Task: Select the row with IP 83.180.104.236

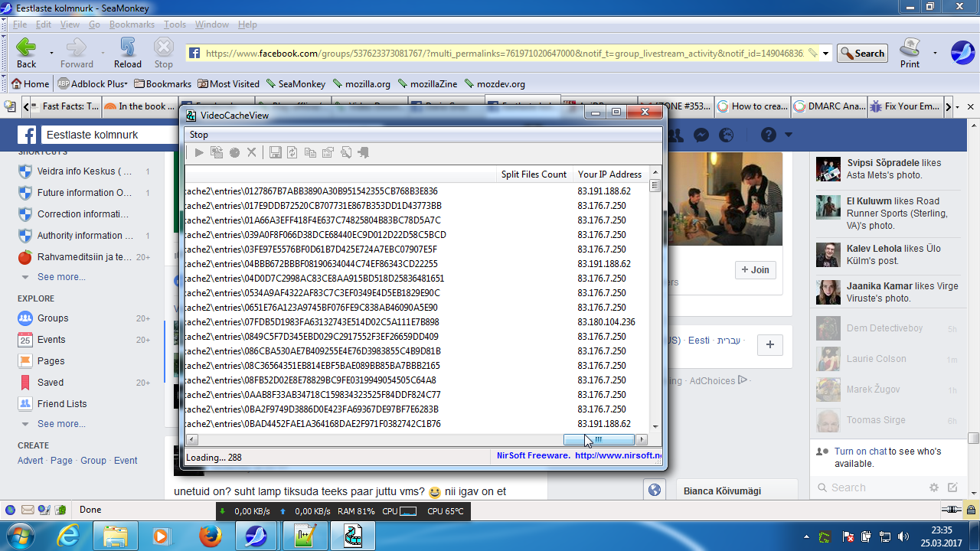Action: pyautogui.click(x=417, y=322)
